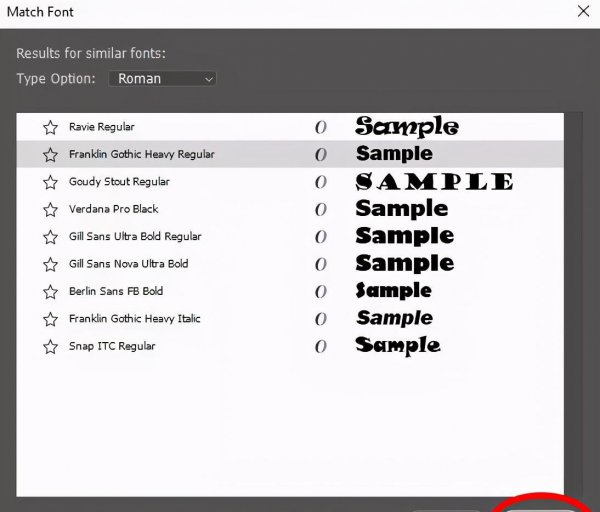
Task: Toggle favorite star on Franklin Gothic Heavy Italic
Action: 50,319
